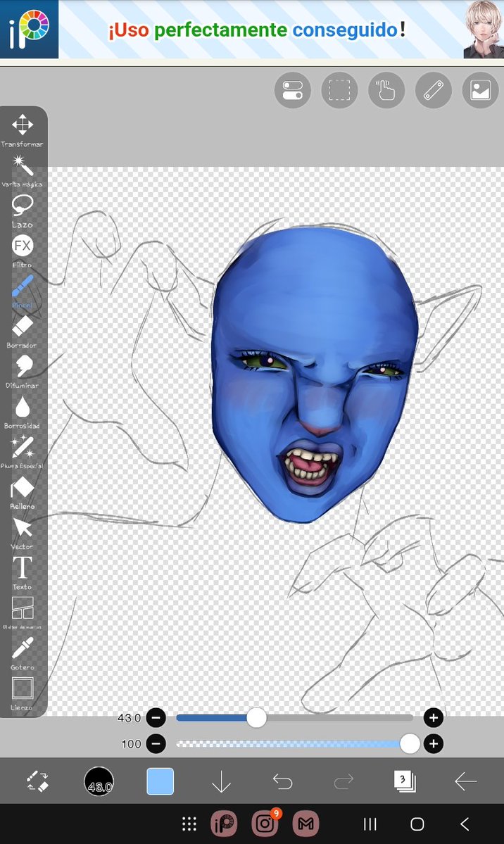Decrease opacity with minus button
The width and height of the screenshot is (504, 844).
156,744
